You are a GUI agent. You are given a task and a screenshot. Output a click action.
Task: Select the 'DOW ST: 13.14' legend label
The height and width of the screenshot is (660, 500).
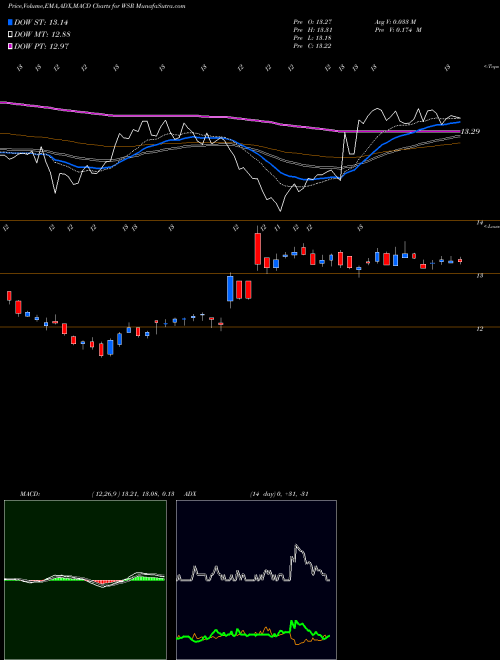click(x=41, y=23)
